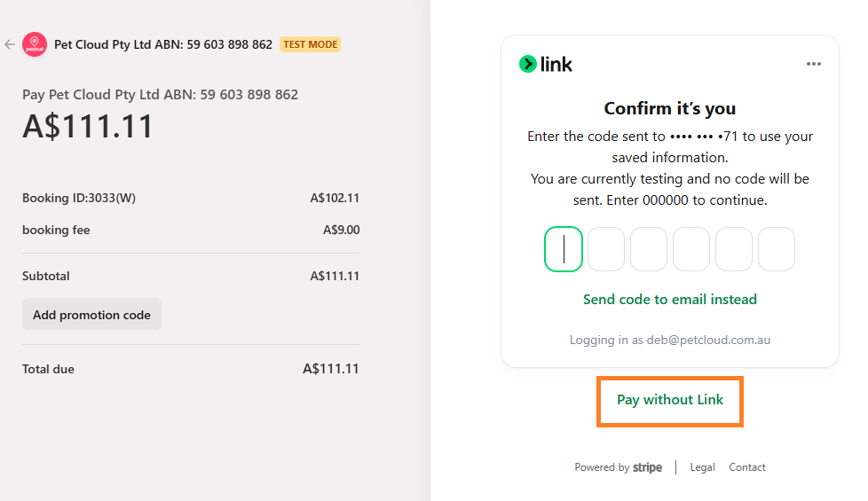This screenshot has width=868, height=501.
Task: Click the green Link logo
Action: [546, 64]
